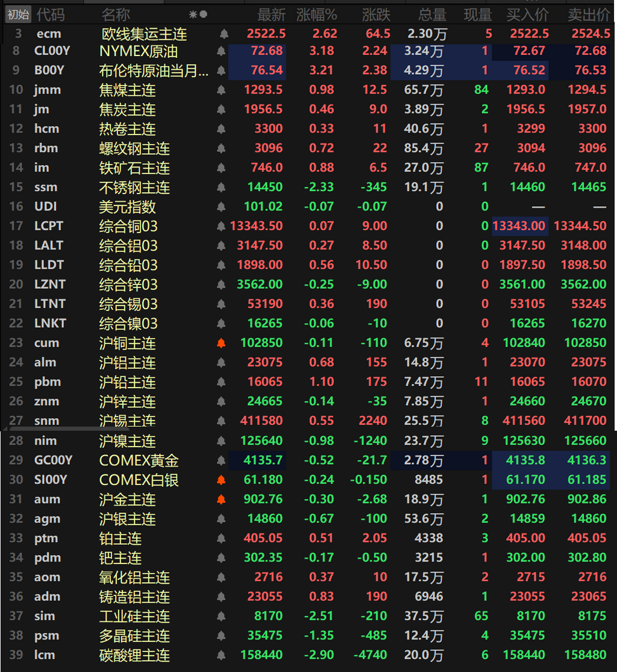Screen dimensions: 617x672
Task: Click the alert bell for 铁矿石主连
Action: coord(221,168)
